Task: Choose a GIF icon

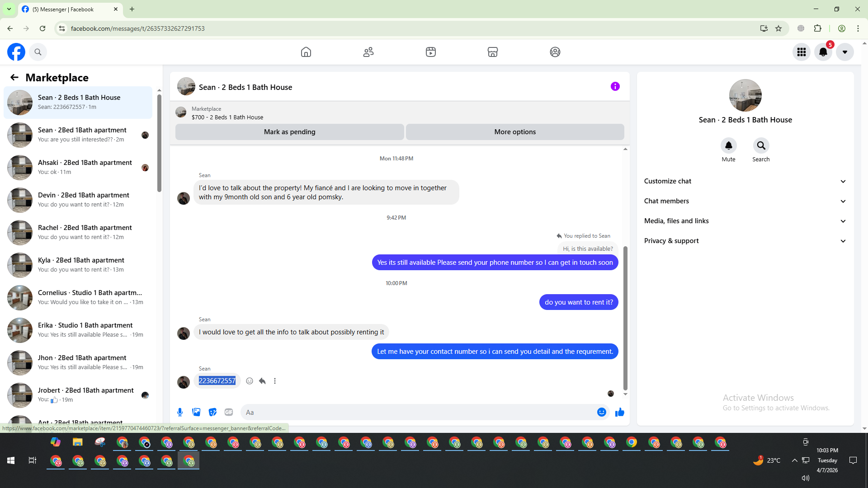Action: [x=229, y=412]
